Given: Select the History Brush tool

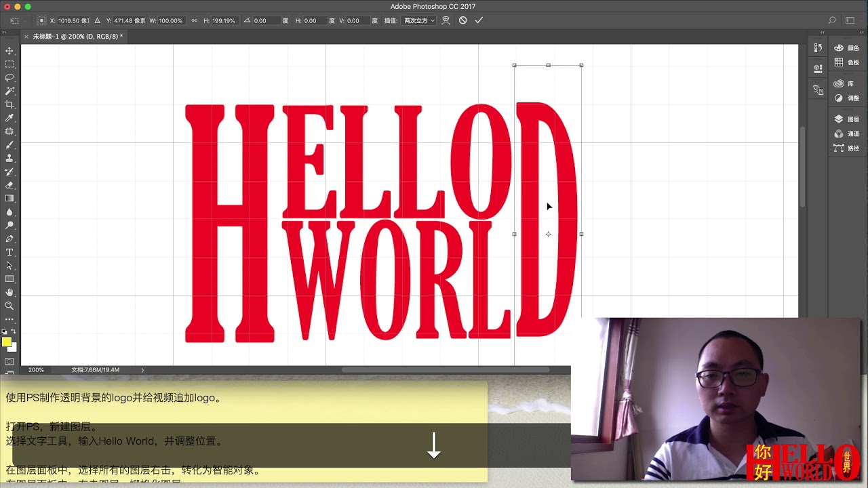Looking at the screenshot, I should (9, 171).
